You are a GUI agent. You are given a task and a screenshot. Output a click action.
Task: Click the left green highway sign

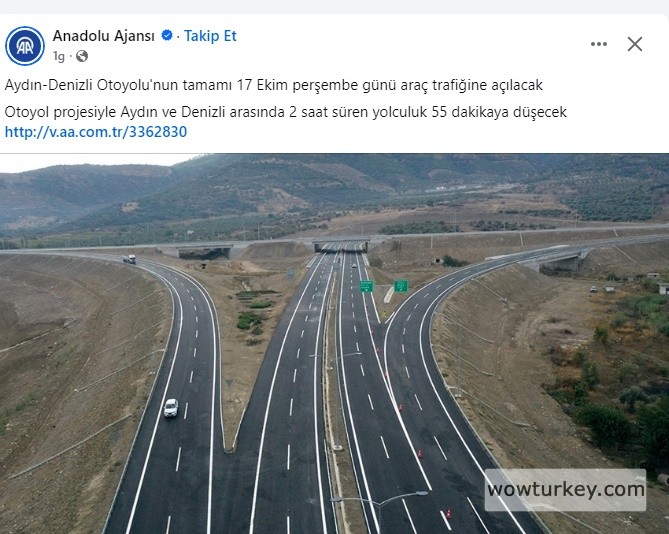point(366,286)
